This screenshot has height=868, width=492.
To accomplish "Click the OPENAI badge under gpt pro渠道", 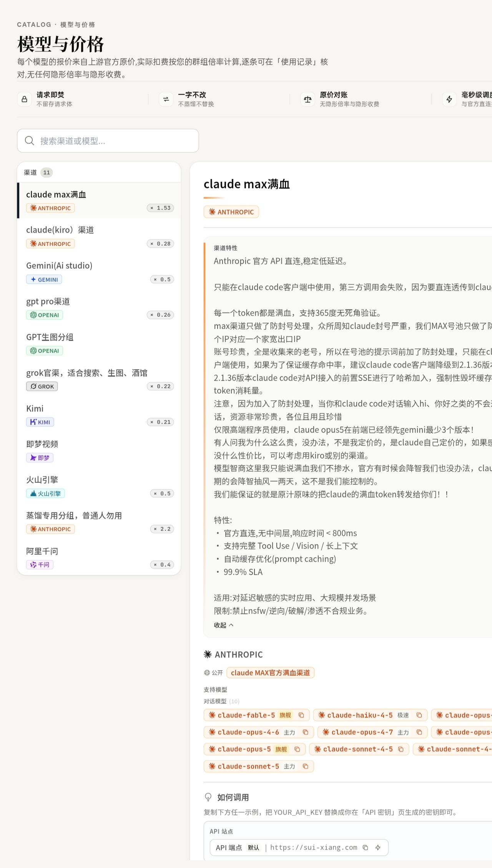I will point(45,315).
